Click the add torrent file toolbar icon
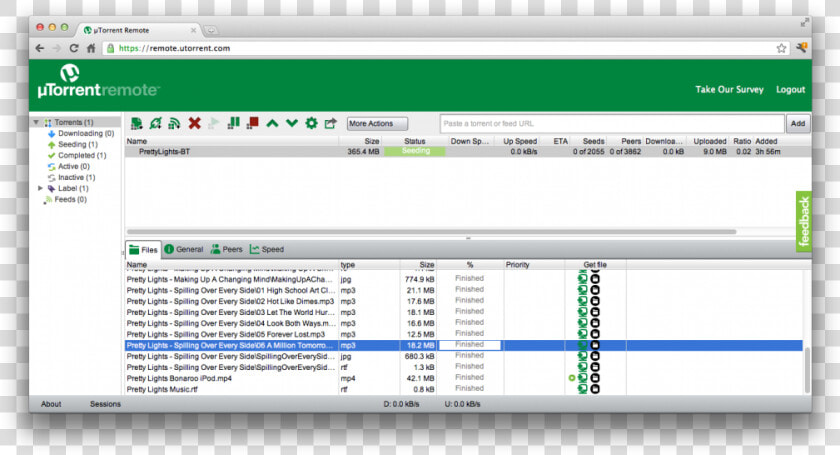 [x=137, y=123]
